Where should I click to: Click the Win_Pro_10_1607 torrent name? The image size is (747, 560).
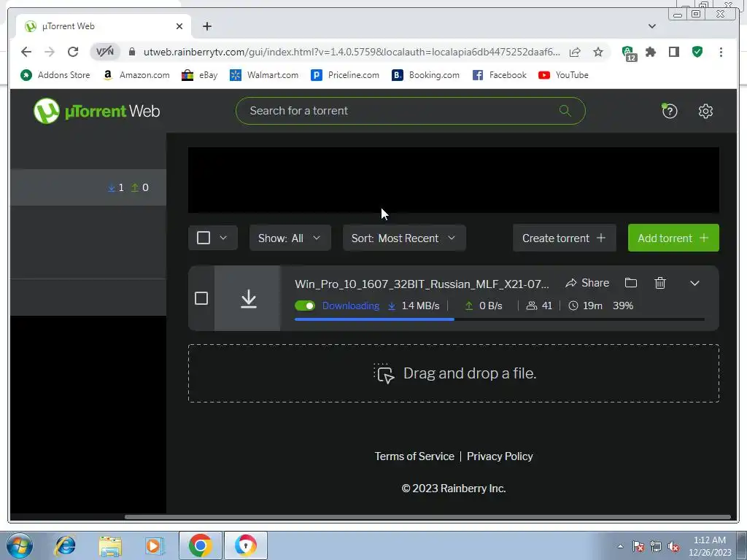point(422,284)
